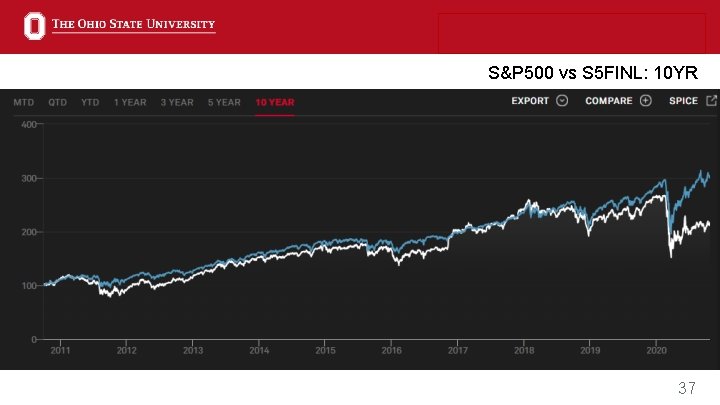Click the COMPARE button label
The width and height of the screenshot is (720, 405).
(x=608, y=101)
